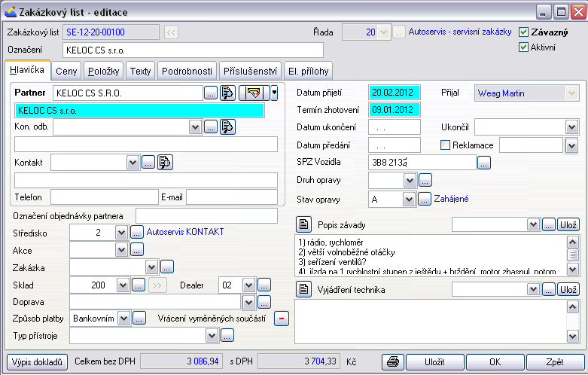This screenshot has width=588, height=375.
Task: Open the Ceny tab
Action: pyautogui.click(x=66, y=72)
